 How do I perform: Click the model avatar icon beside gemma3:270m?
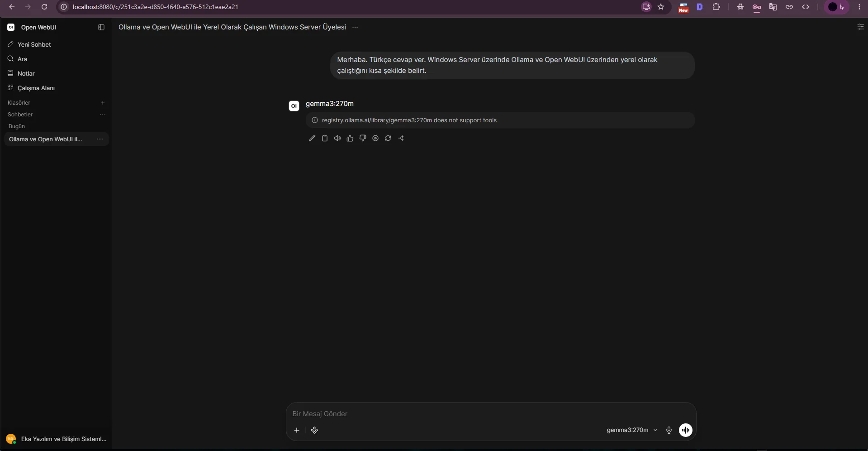click(294, 106)
